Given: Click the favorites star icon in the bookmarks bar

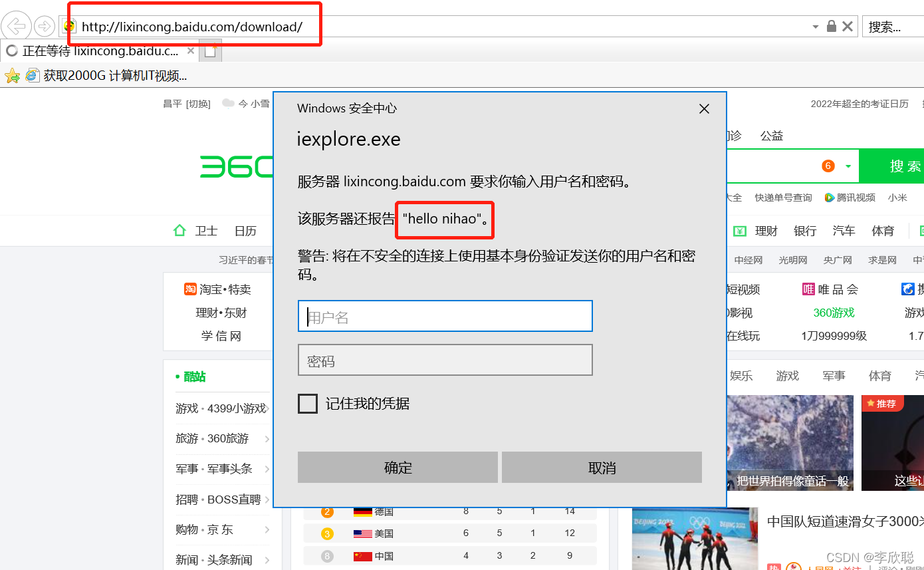Looking at the screenshot, I should click(x=12, y=75).
